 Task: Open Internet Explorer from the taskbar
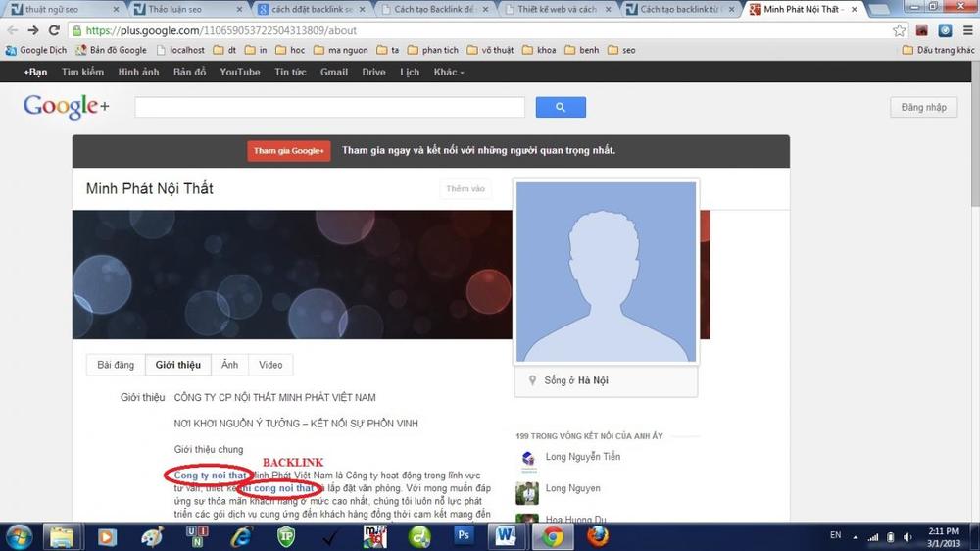(241, 536)
